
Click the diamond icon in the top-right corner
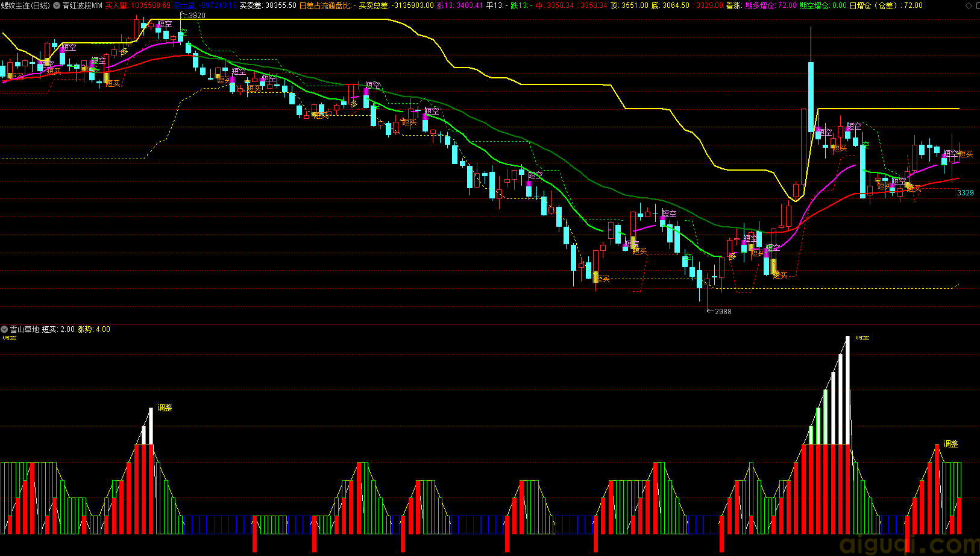[969, 5]
